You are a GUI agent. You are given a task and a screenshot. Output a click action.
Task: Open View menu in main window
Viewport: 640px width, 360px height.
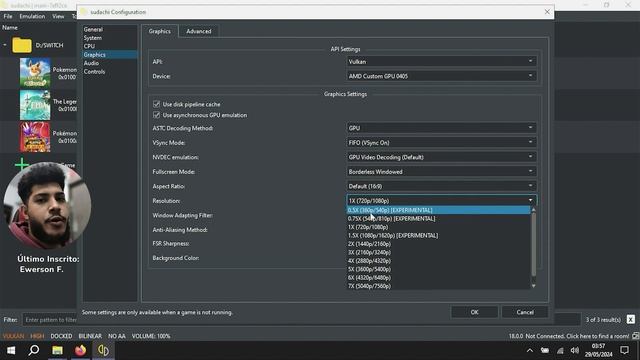58,16
